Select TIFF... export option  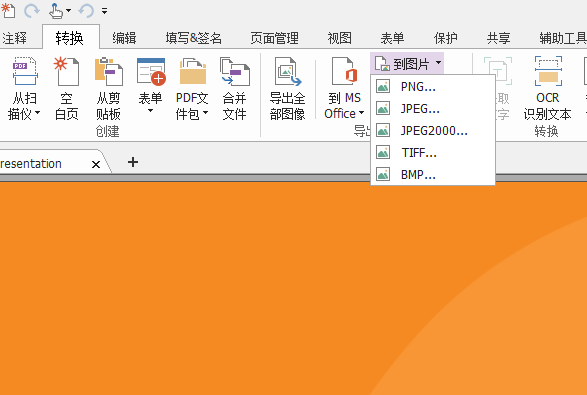pos(433,152)
